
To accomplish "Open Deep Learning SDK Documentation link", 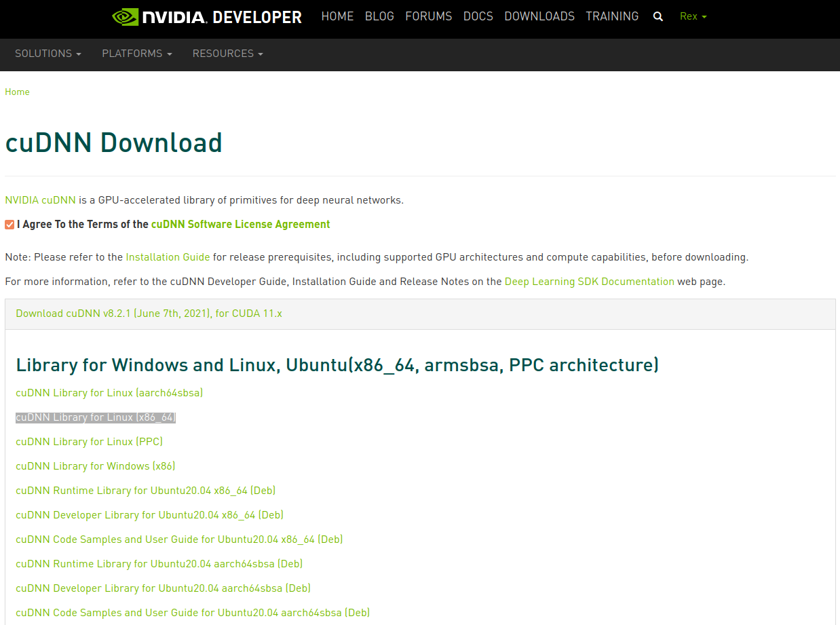I will [x=590, y=281].
